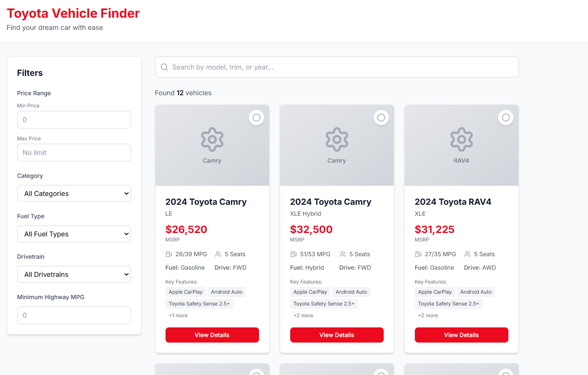Open the All Fuel Types dropdown
Screen dimensions: 588x375
pyautogui.click(x=74, y=234)
